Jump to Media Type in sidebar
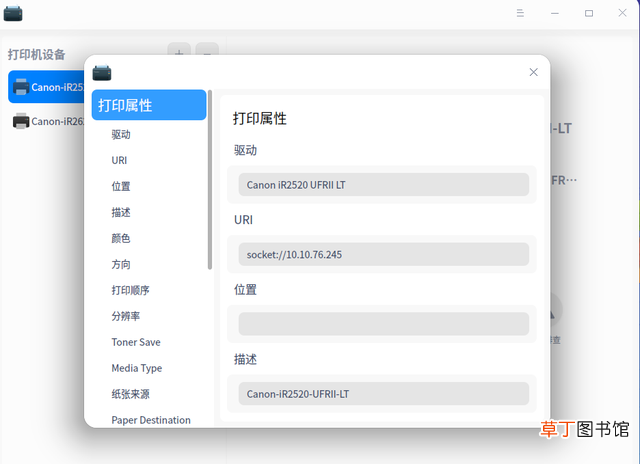 pyautogui.click(x=137, y=368)
